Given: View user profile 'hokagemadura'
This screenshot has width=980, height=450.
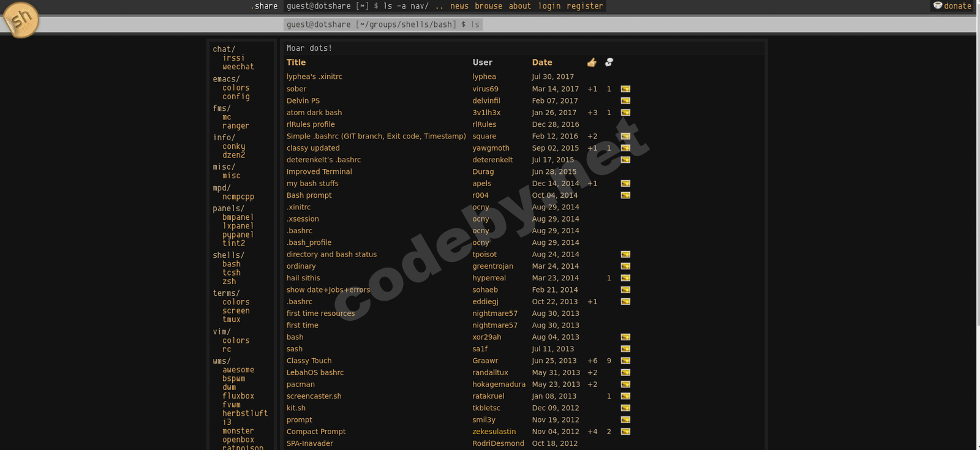Looking at the screenshot, I should (x=499, y=384).
